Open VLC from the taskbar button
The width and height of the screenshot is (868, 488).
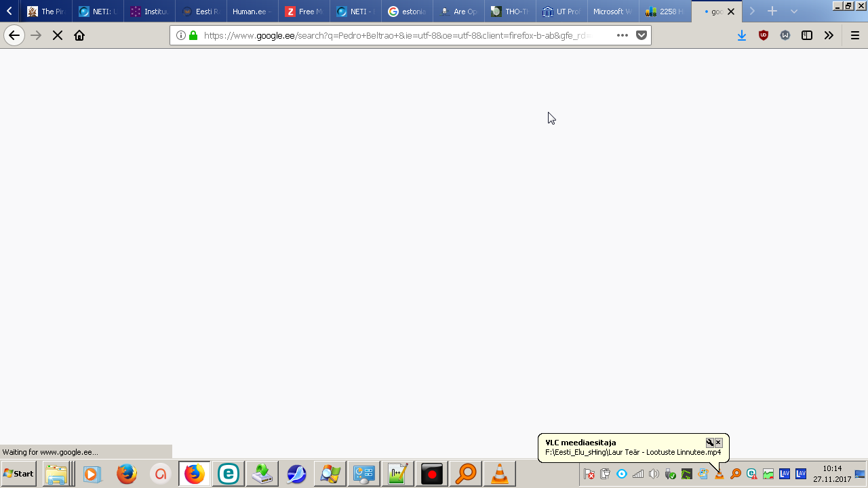coord(499,474)
